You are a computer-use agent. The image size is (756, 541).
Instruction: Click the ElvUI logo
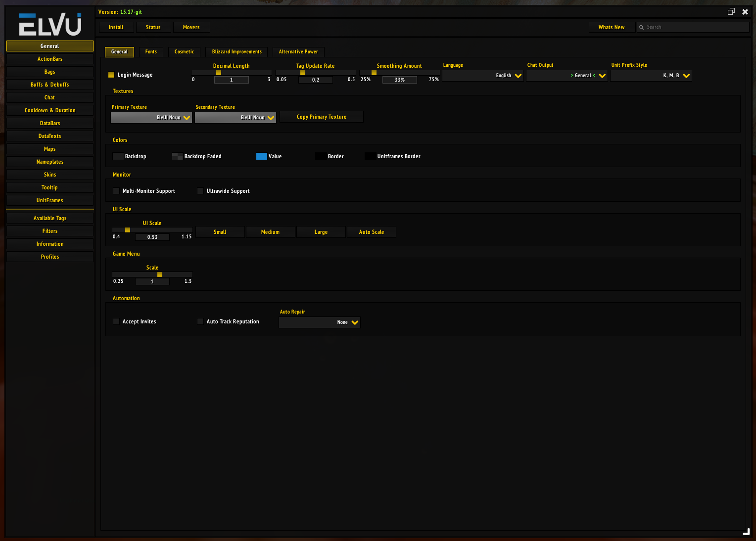[50, 24]
